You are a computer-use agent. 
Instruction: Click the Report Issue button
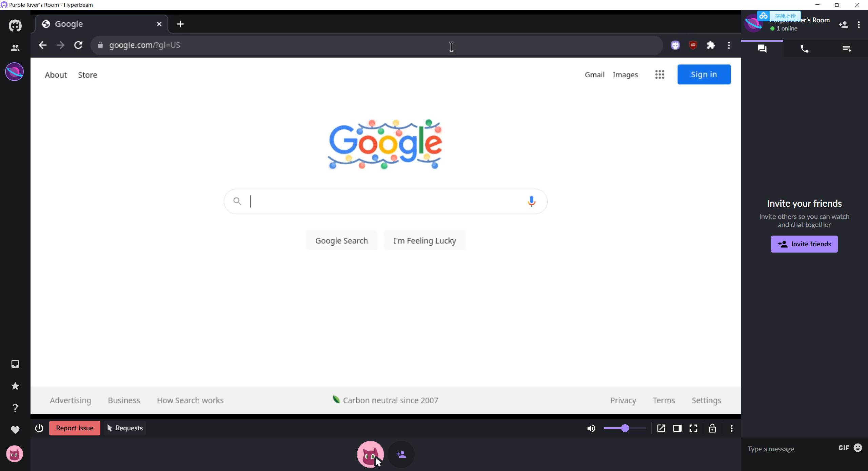(75, 428)
